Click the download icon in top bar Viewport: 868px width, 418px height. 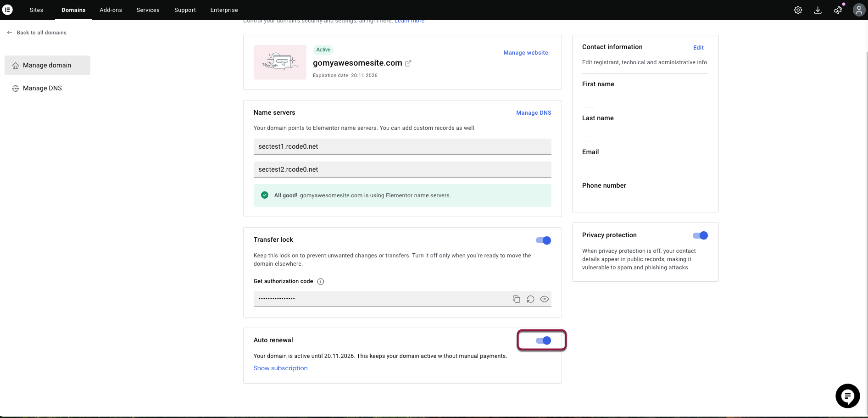[x=818, y=10]
